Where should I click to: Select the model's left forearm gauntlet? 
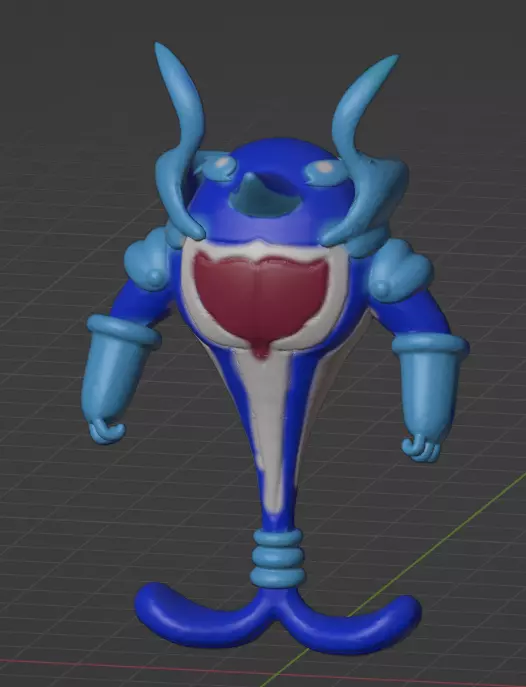click(x=118, y=377)
